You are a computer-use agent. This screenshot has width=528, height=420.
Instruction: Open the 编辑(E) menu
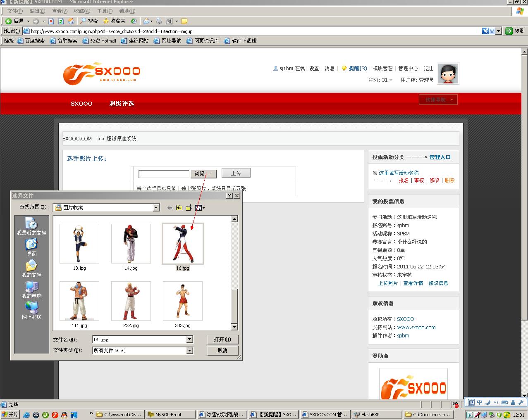37,11
